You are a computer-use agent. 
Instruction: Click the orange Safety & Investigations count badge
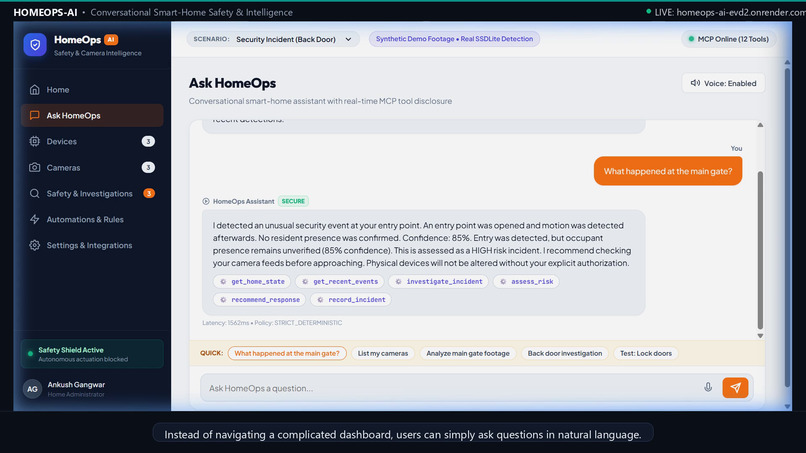pos(149,193)
